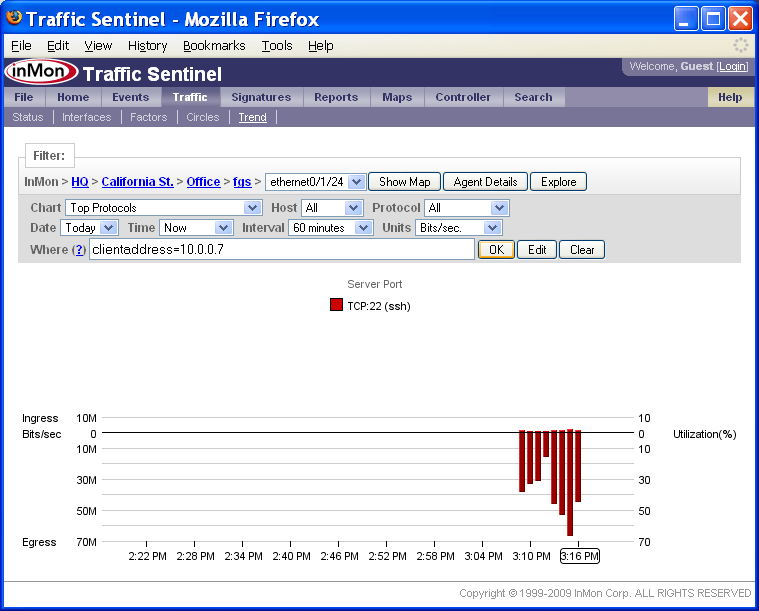Open the Units Bits/sec. dropdown
Screen dimensions: 759x611
(459, 228)
